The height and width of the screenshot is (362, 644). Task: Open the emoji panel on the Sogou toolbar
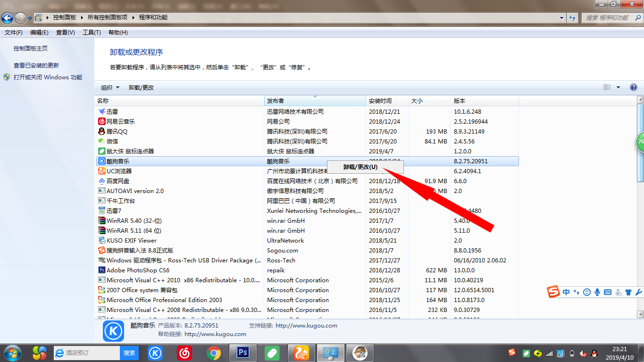coord(586,292)
